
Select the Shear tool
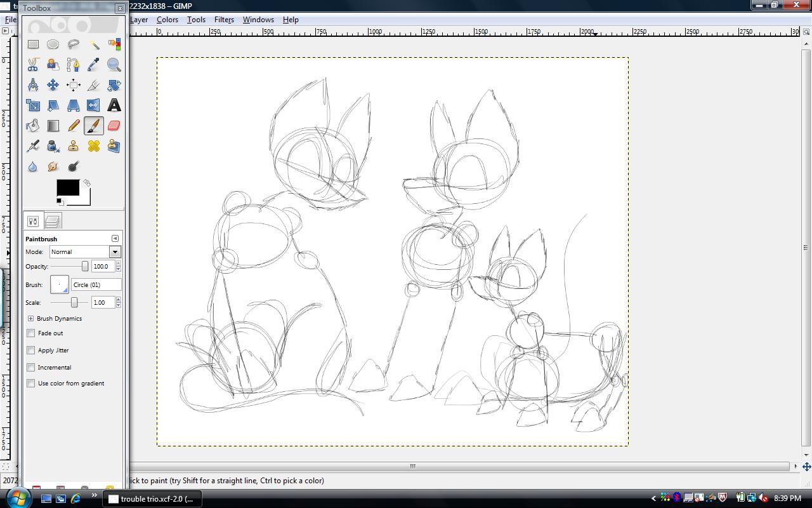pos(53,105)
